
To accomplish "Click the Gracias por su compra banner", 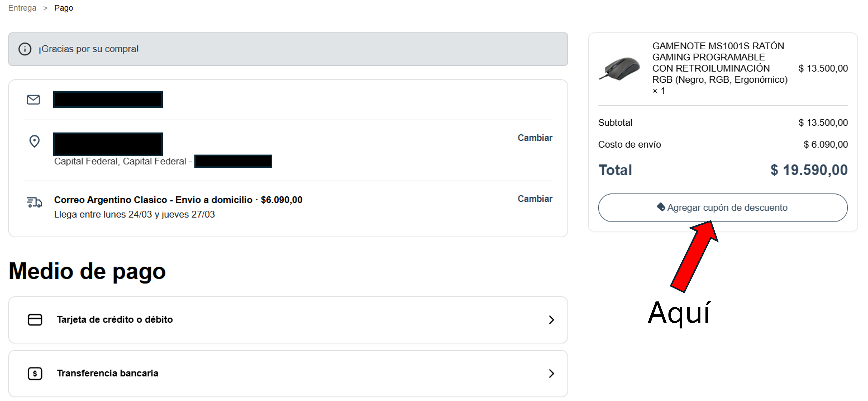I will pos(288,49).
